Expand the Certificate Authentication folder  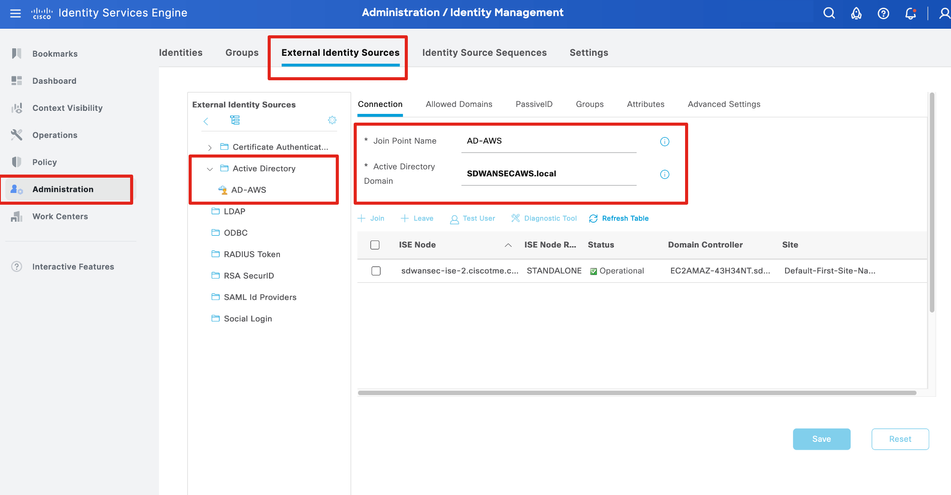tap(210, 147)
